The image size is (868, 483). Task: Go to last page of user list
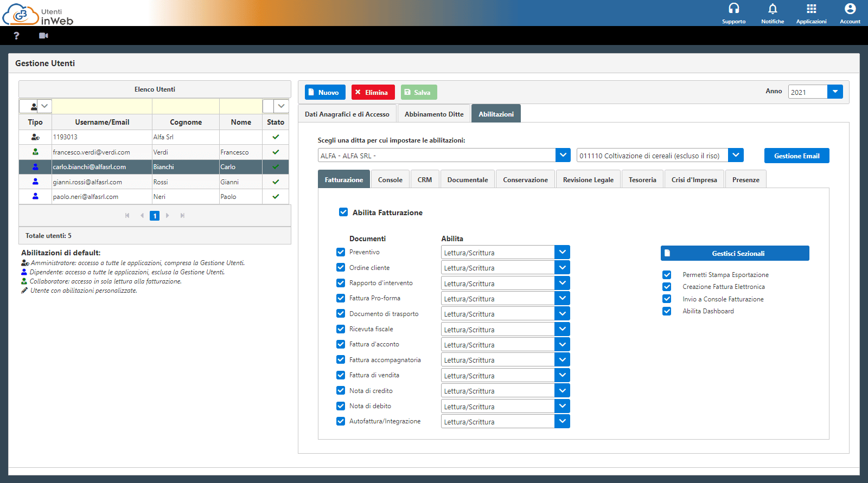pos(182,216)
